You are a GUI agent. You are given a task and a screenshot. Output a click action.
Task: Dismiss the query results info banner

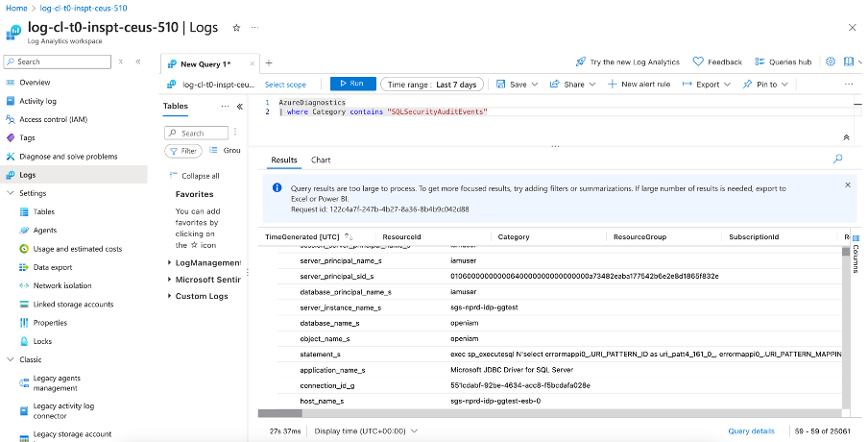(x=847, y=184)
